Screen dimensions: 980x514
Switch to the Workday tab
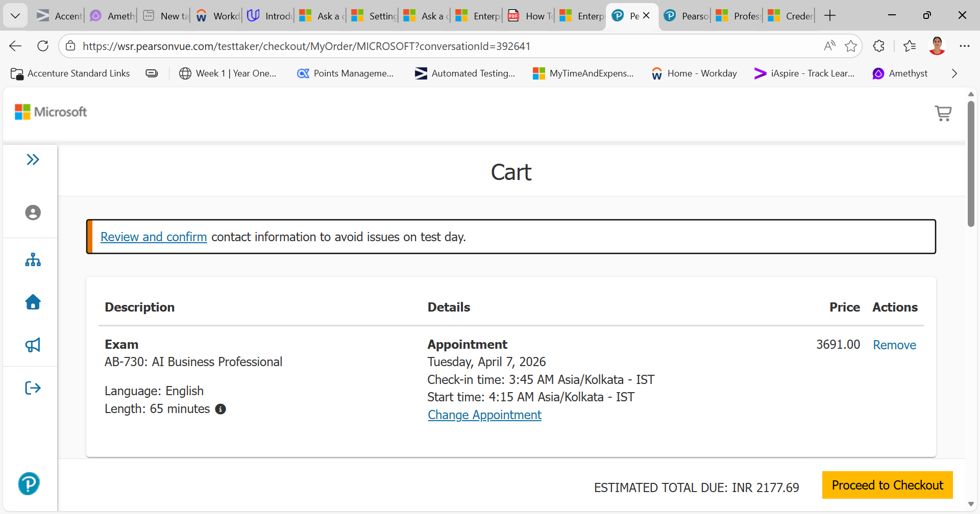click(217, 16)
